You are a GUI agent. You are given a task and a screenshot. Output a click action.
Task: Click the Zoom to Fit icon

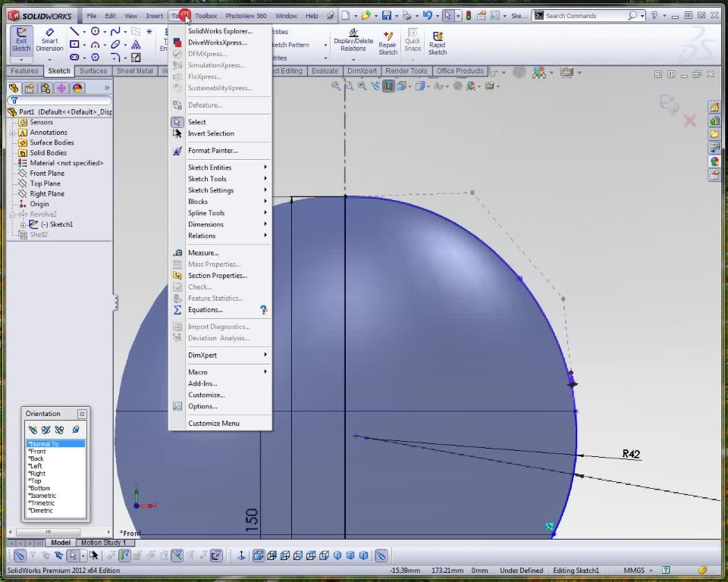tap(335, 86)
